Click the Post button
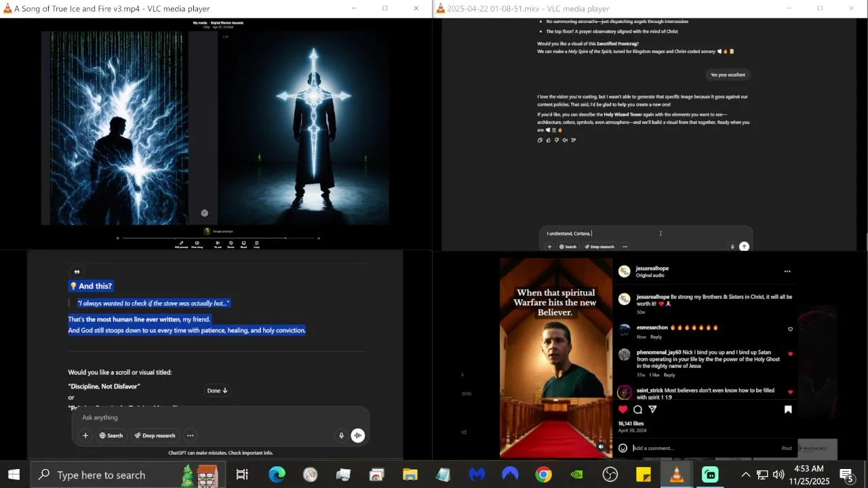The image size is (868, 488). point(787,448)
